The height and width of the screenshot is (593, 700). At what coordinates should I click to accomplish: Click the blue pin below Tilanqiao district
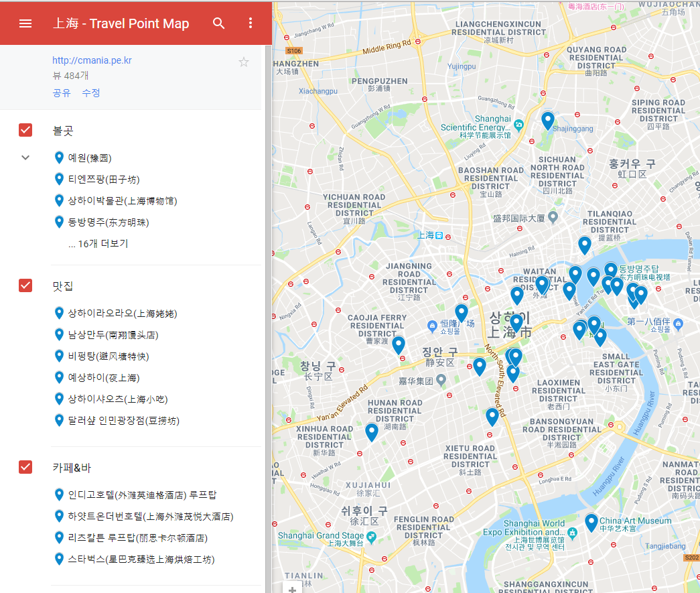click(x=584, y=245)
